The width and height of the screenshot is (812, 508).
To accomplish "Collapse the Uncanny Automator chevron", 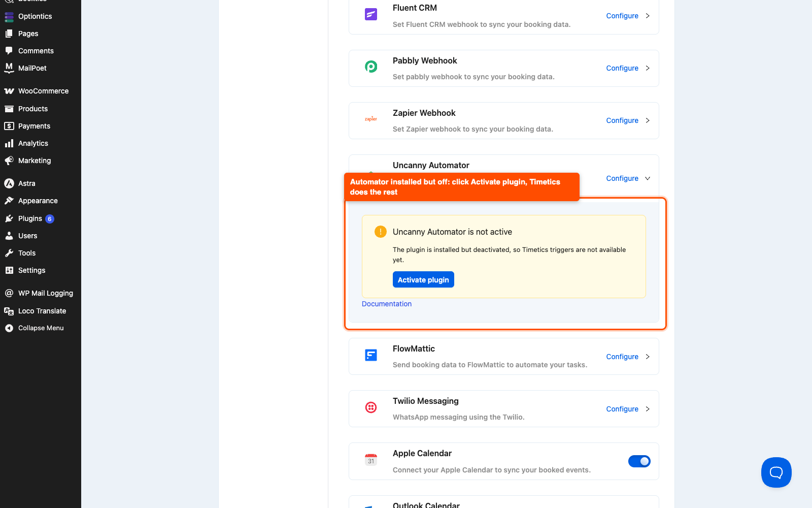I will pos(648,178).
